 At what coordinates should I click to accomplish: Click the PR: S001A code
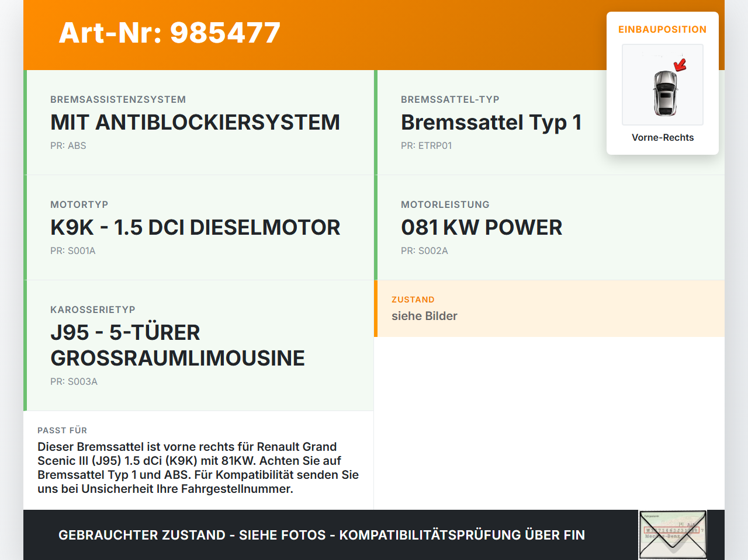pyautogui.click(x=72, y=251)
